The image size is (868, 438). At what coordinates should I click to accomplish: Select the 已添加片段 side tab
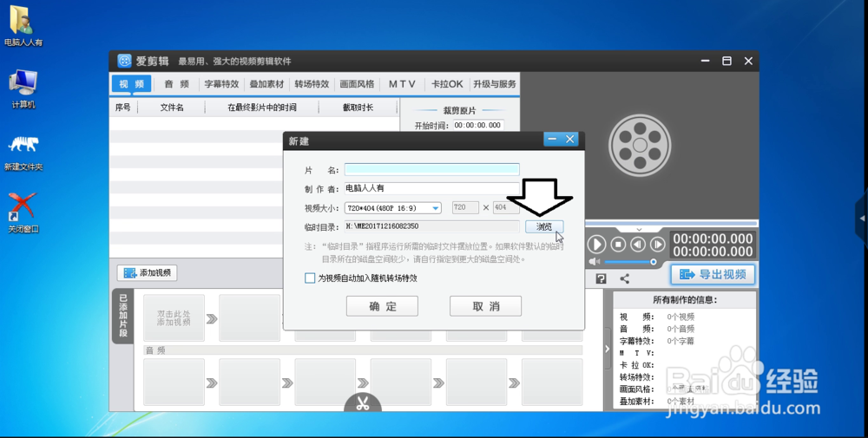click(x=123, y=316)
